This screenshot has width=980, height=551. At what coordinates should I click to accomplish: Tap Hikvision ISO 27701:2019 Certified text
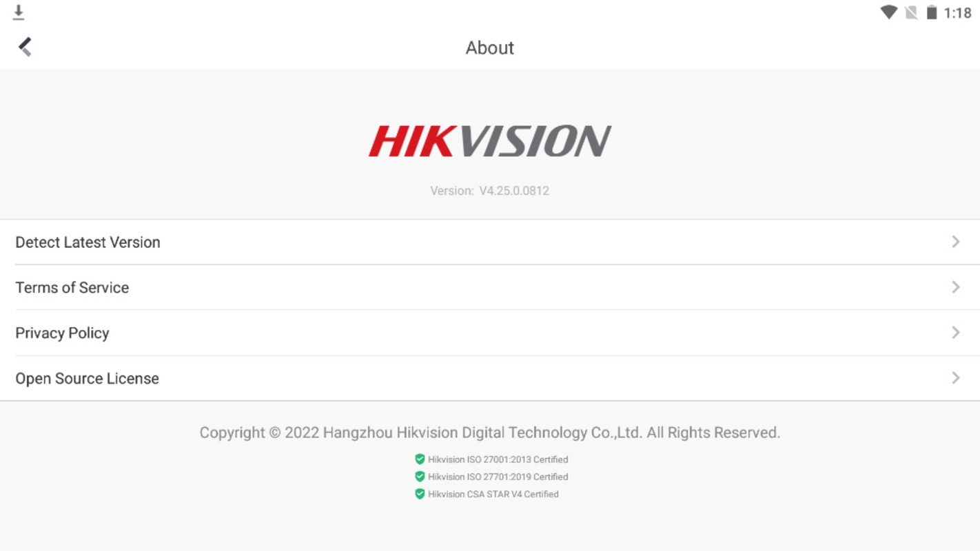[498, 477]
